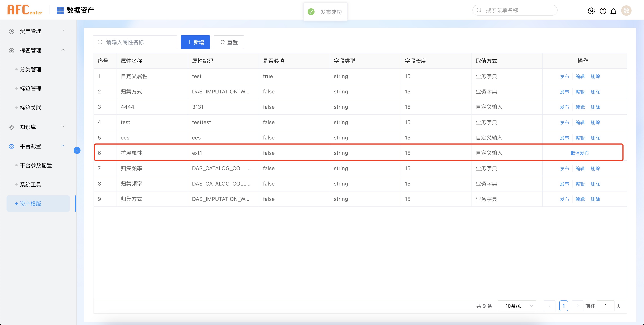Click the 标签管理 plus circle icon

11,50
